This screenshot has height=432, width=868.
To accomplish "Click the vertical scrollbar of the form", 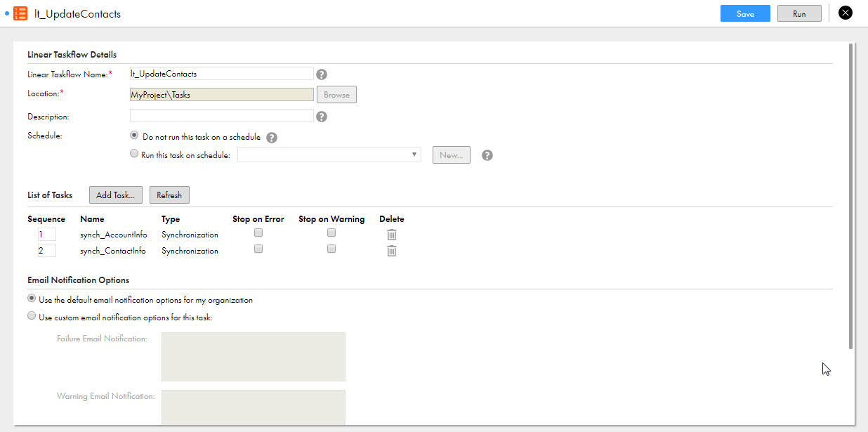I will (851, 197).
